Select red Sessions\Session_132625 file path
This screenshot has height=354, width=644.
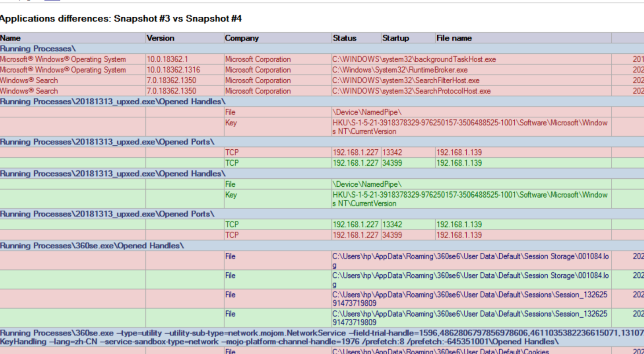click(x=470, y=299)
